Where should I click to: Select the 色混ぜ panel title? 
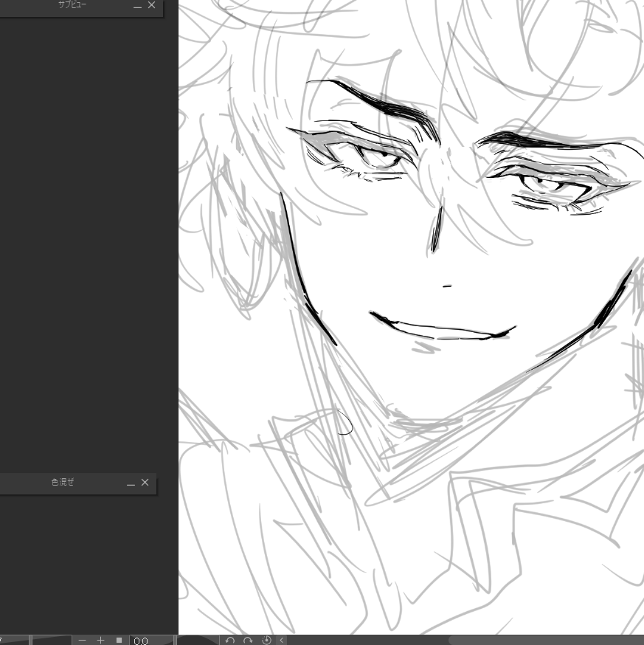pos(63,482)
